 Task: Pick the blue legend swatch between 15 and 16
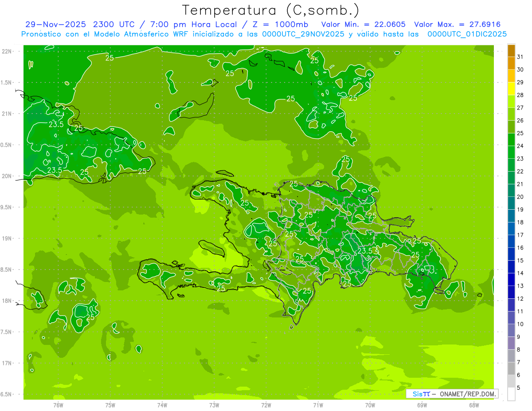point(511,254)
